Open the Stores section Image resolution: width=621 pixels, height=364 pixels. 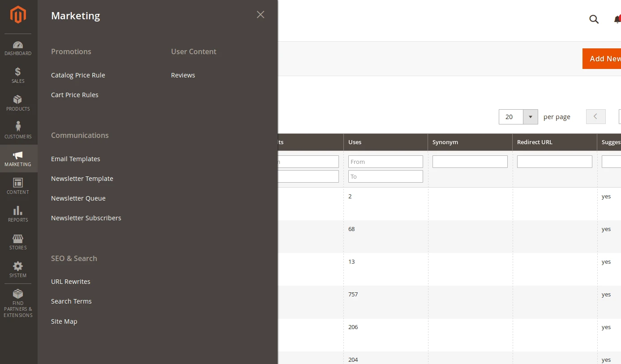coord(18,241)
